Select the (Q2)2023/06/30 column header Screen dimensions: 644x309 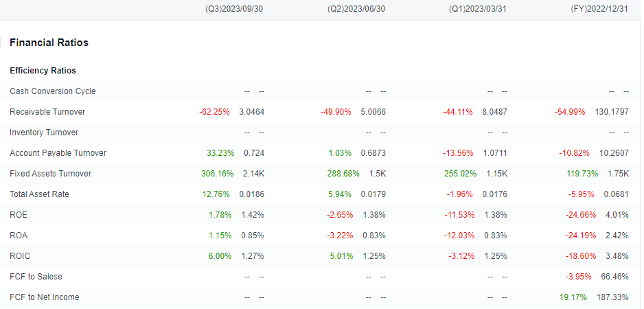click(356, 9)
